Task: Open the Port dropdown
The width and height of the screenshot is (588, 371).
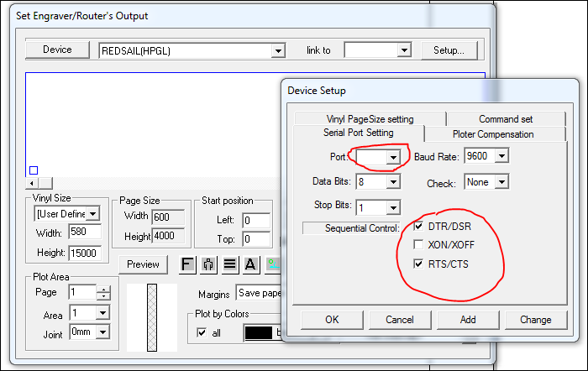Action: [393, 158]
